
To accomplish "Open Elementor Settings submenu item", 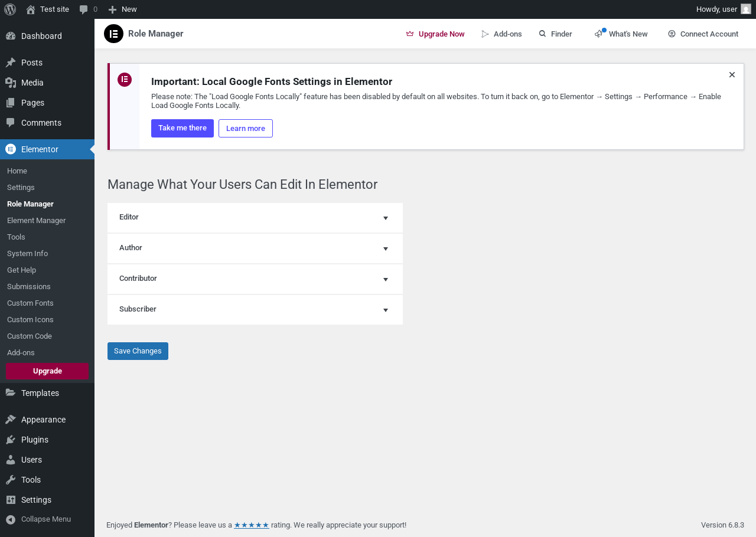I will 47,187.
